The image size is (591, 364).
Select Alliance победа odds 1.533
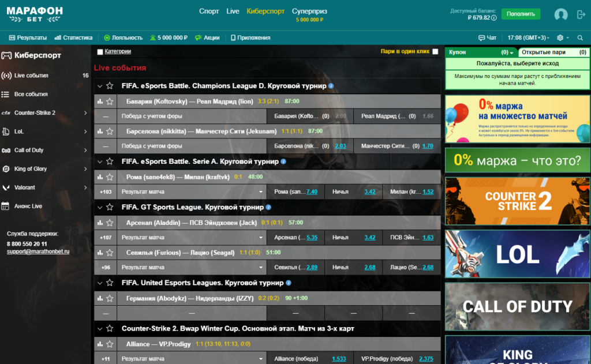point(339,359)
